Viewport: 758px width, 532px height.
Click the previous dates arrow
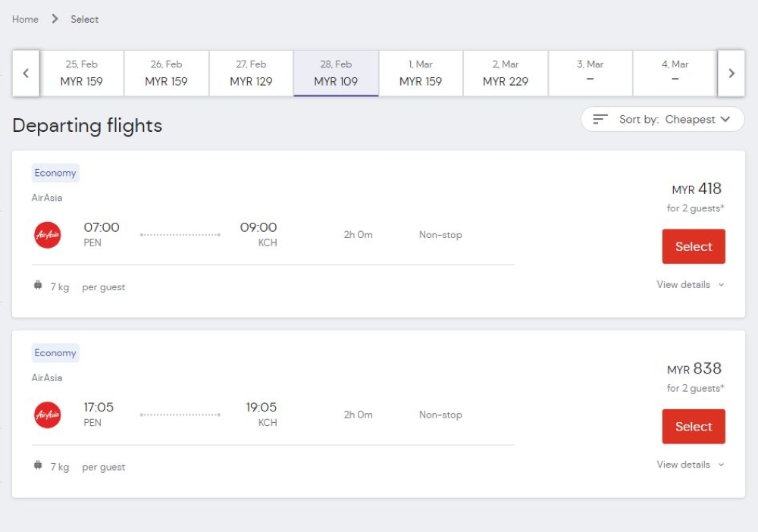pos(26,74)
